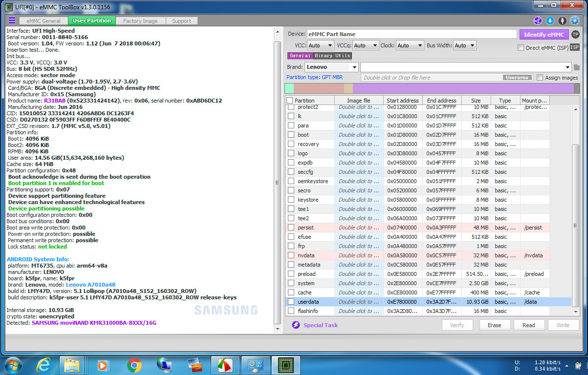Open the photo viewer taskbar icon
Image resolution: width=588 pixels, height=375 pixels.
[x=195, y=365]
